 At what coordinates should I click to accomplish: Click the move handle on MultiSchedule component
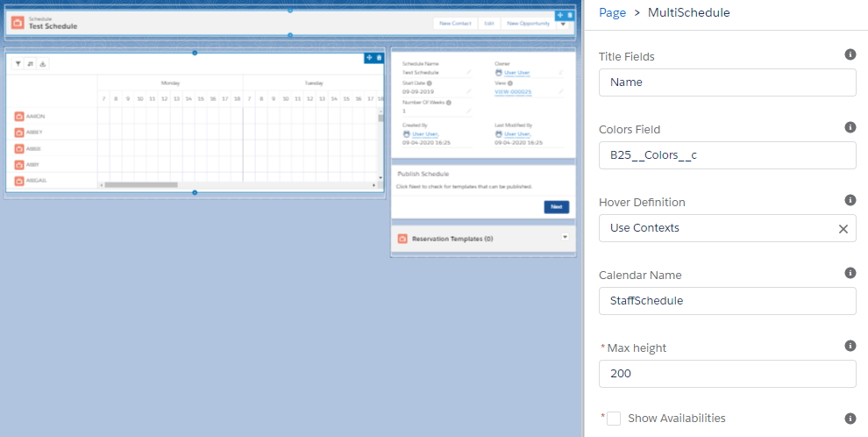tap(369, 58)
